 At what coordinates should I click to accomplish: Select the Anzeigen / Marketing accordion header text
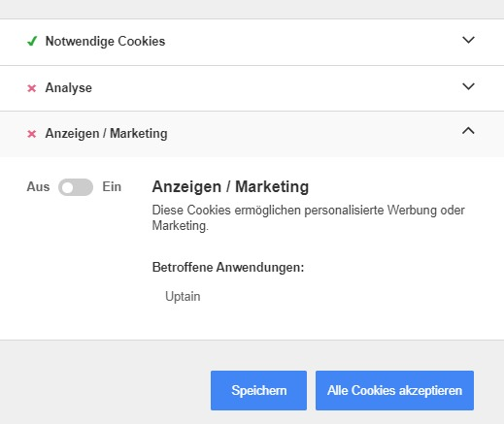[106, 134]
